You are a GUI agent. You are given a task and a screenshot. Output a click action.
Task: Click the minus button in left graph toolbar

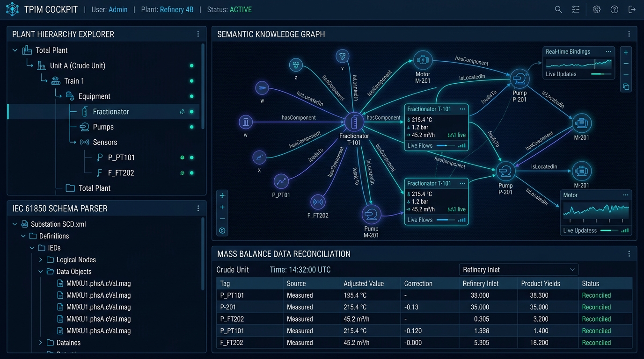pyautogui.click(x=222, y=219)
